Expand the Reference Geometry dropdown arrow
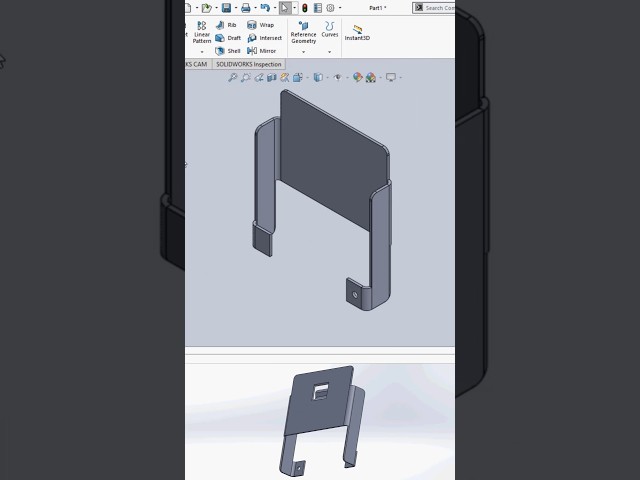 tap(303, 52)
